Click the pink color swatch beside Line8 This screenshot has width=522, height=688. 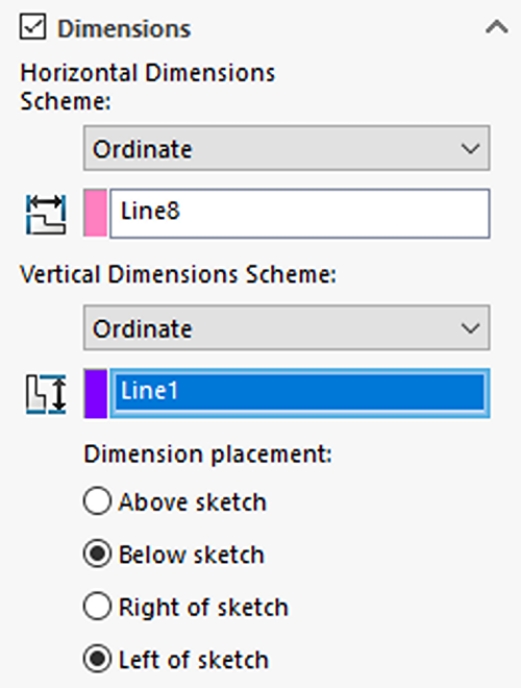coord(95,213)
